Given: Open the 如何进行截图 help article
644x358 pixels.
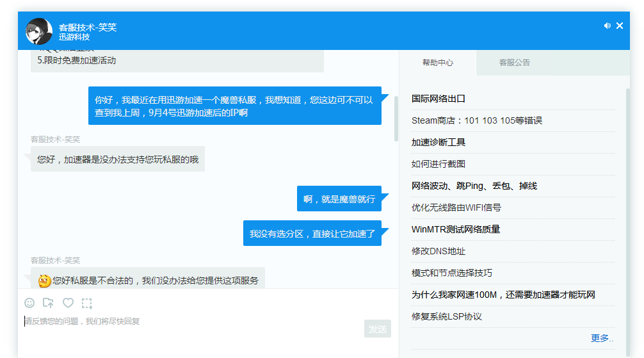Looking at the screenshot, I should (439, 164).
